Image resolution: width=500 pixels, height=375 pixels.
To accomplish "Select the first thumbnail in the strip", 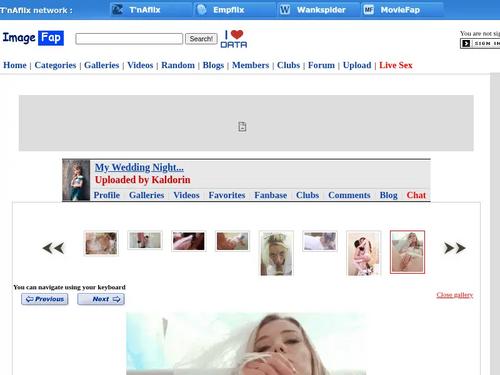I will (101, 243).
